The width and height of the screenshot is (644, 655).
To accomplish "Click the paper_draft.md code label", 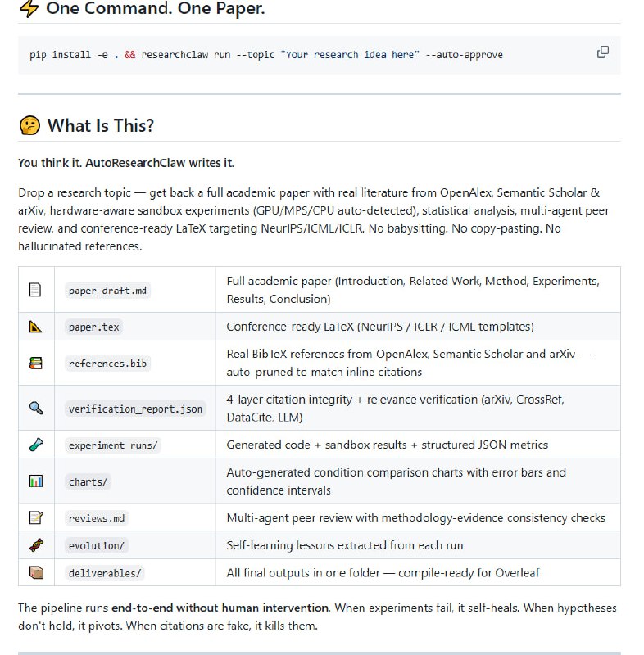I will click(x=109, y=291).
